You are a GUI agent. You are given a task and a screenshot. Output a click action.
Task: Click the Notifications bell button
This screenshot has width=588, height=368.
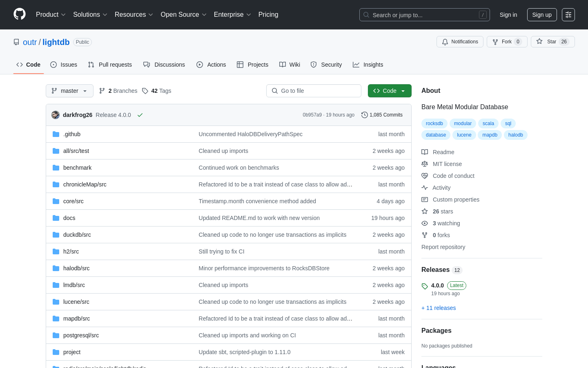(x=460, y=42)
